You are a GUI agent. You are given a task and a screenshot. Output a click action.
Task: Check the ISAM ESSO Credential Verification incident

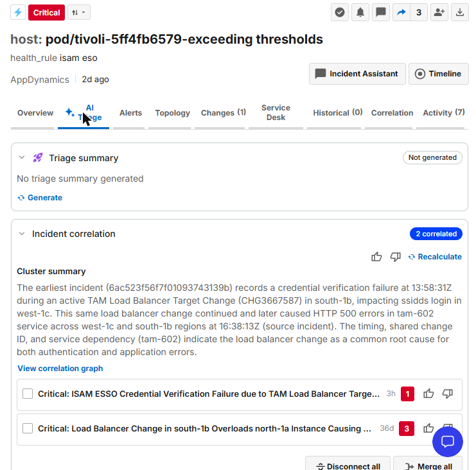coord(28,394)
